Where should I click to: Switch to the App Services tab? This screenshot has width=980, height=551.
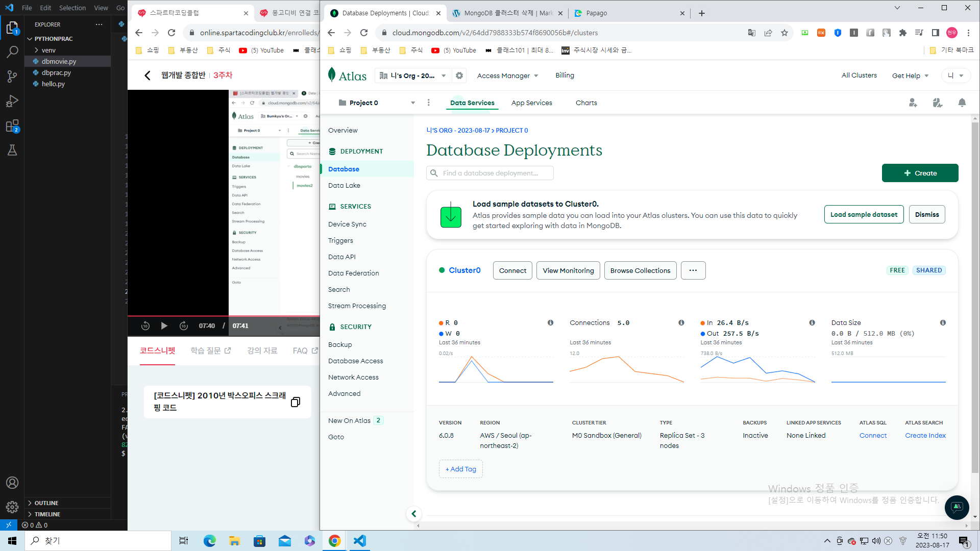(531, 103)
